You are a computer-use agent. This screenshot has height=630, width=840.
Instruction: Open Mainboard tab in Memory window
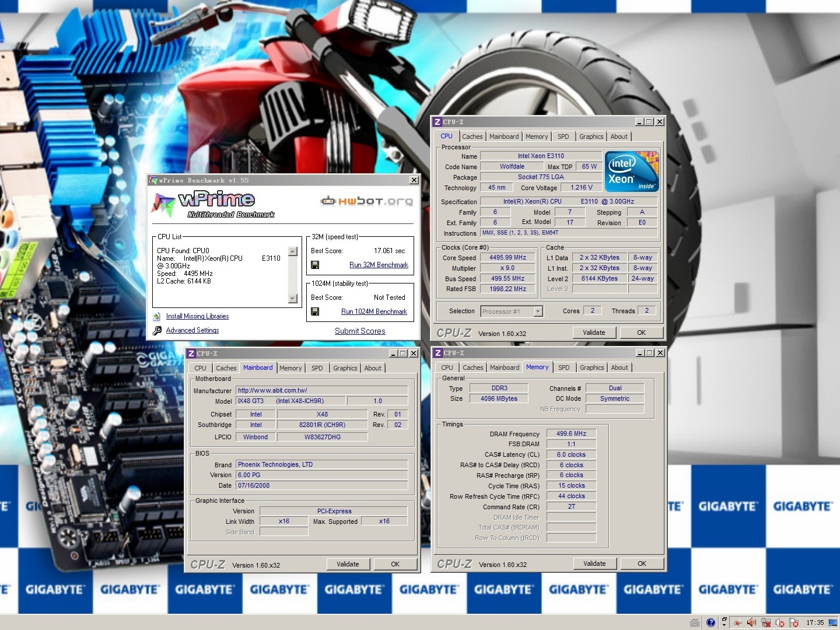[505, 367]
